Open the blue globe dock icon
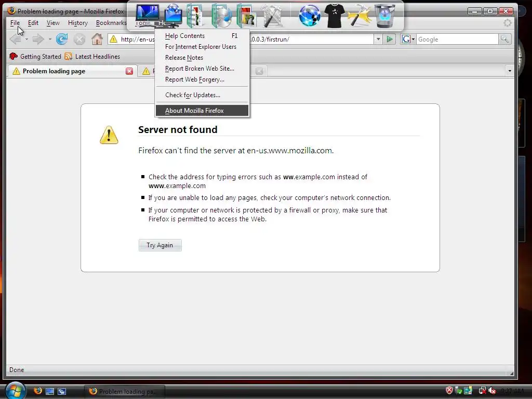 coord(310,16)
